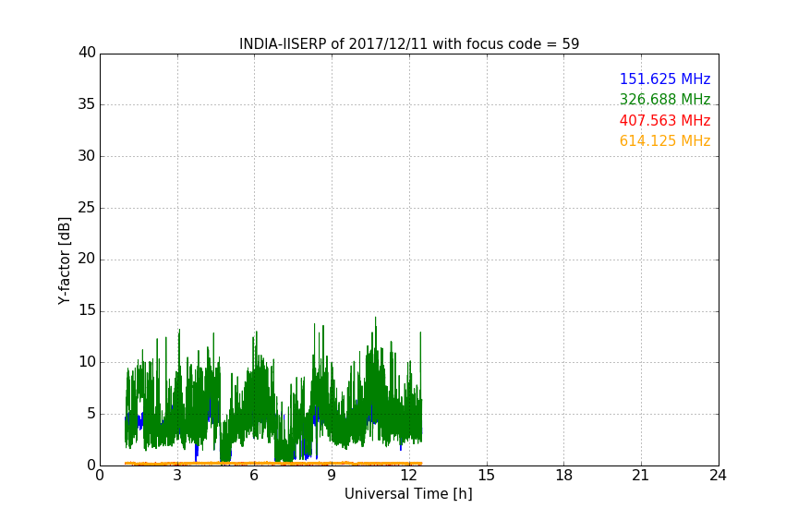Image resolution: width=798 pixels, height=532 pixels.
Task: Click x-axis tick label 18
Action: pos(564,476)
